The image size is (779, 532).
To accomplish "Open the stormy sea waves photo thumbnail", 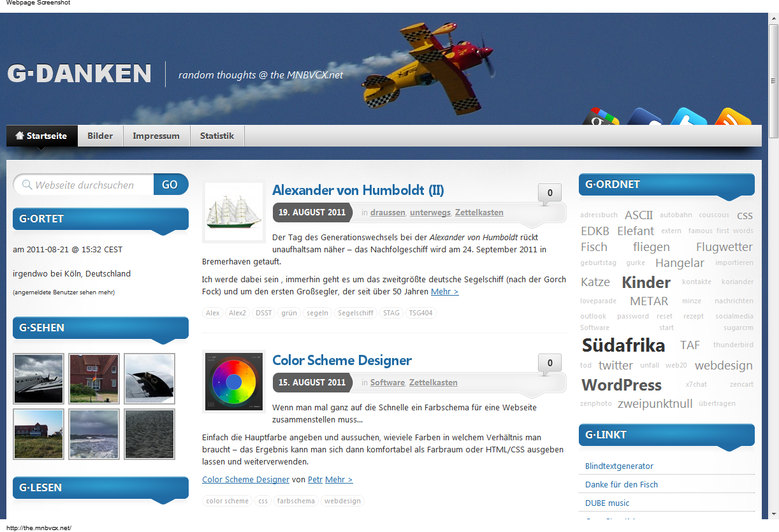I will pyautogui.click(x=94, y=434).
